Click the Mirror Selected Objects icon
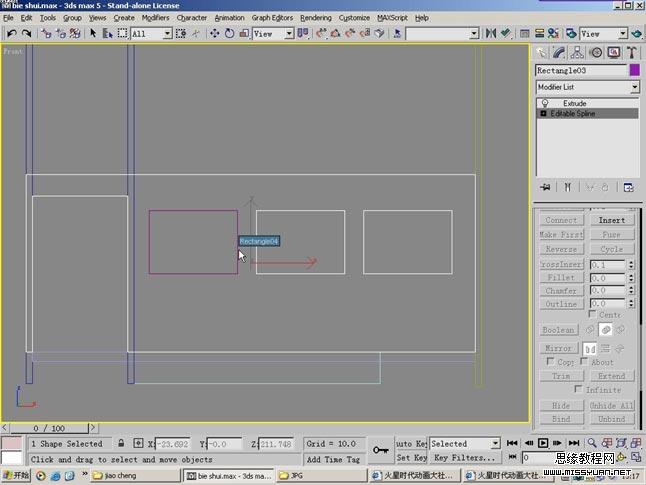The width and height of the screenshot is (646, 485). click(x=491, y=33)
